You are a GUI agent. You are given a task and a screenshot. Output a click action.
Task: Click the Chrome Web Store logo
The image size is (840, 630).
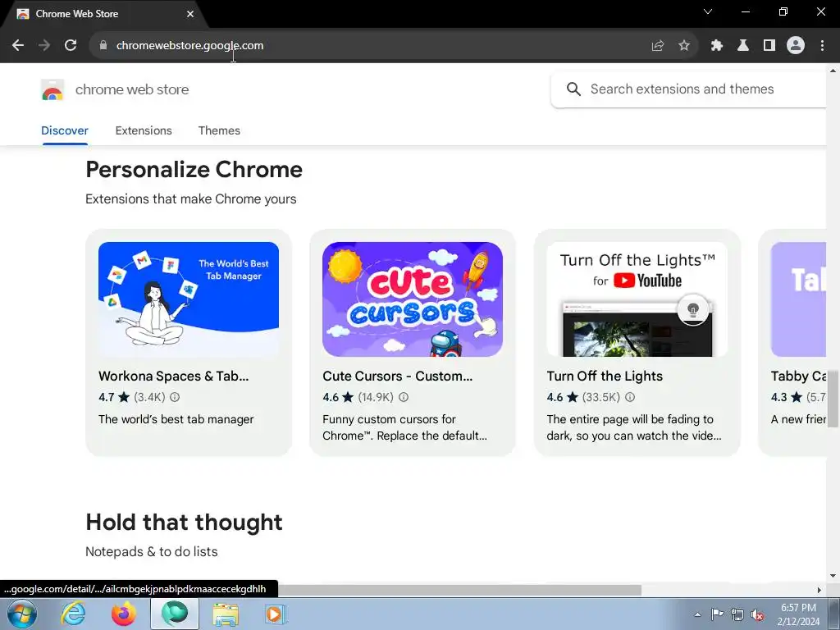pyautogui.click(x=52, y=89)
